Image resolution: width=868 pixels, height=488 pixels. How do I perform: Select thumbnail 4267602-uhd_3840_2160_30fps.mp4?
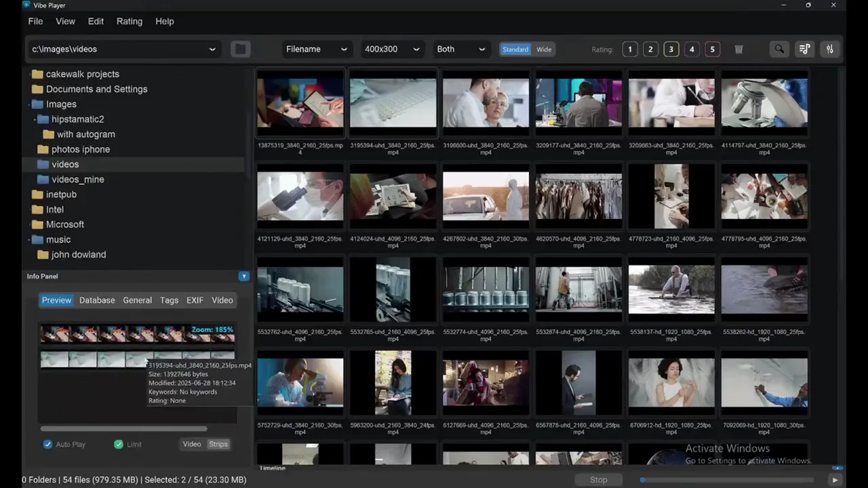pyautogui.click(x=486, y=197)
